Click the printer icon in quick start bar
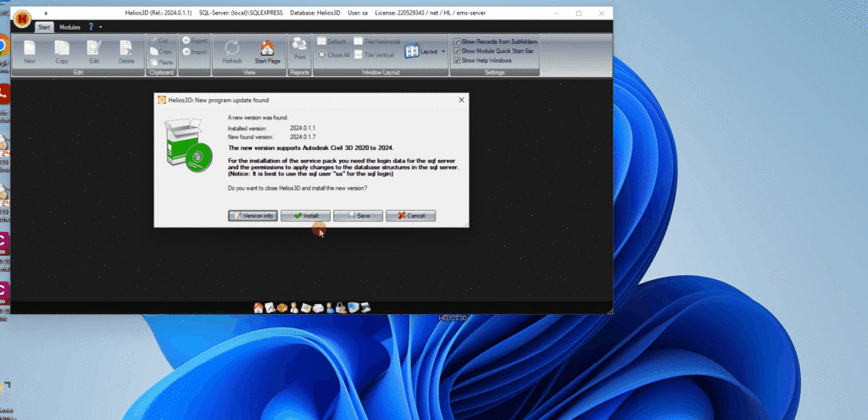Image resolution: width=868 pixels, height=420 pixels. 318,308
